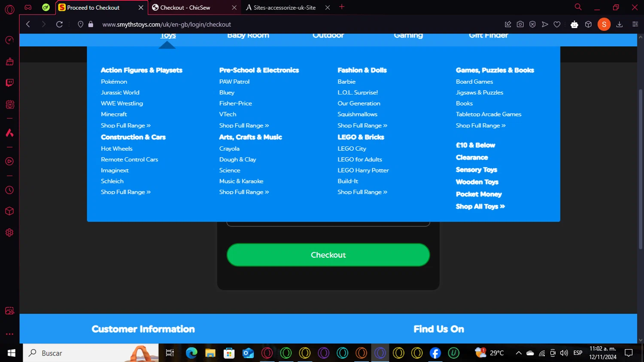Open the Board Games link
The height and width of the screenshot is (362, 644).
tap(474, 82)
